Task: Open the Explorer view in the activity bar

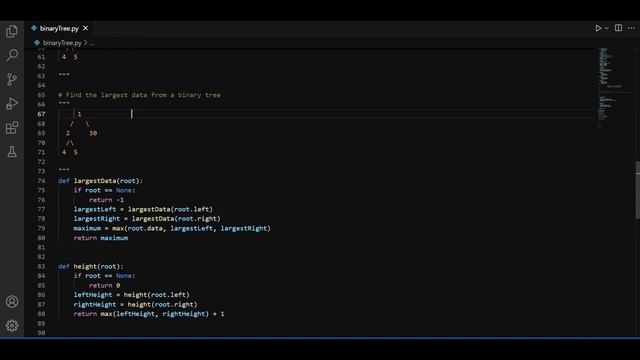Action: click(x=12, y=31)
